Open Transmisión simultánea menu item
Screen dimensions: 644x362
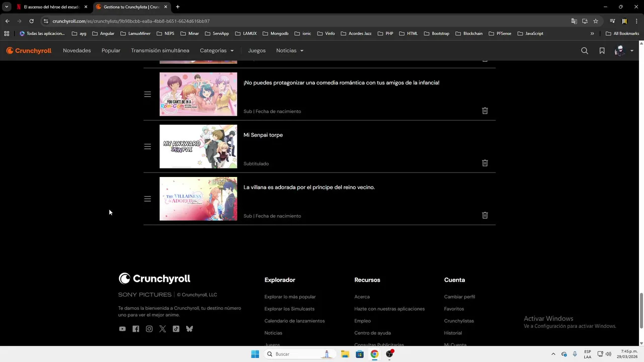coord(160,51)
